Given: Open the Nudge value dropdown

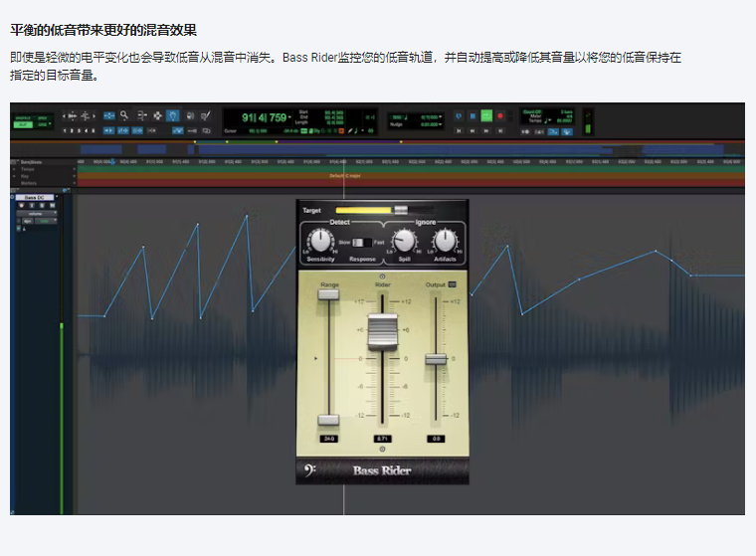Looking at the screenshot, I should point(441,124).
